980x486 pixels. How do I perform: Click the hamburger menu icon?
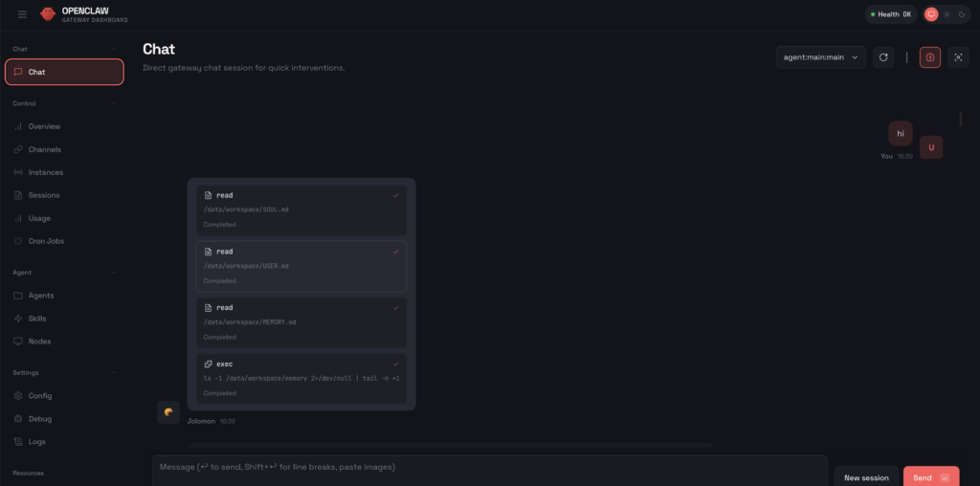point(22,14)
